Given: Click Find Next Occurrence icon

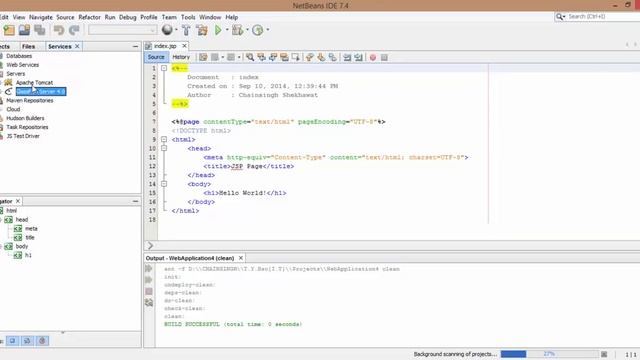Looking at the screenshot, I should click(273, 58).
